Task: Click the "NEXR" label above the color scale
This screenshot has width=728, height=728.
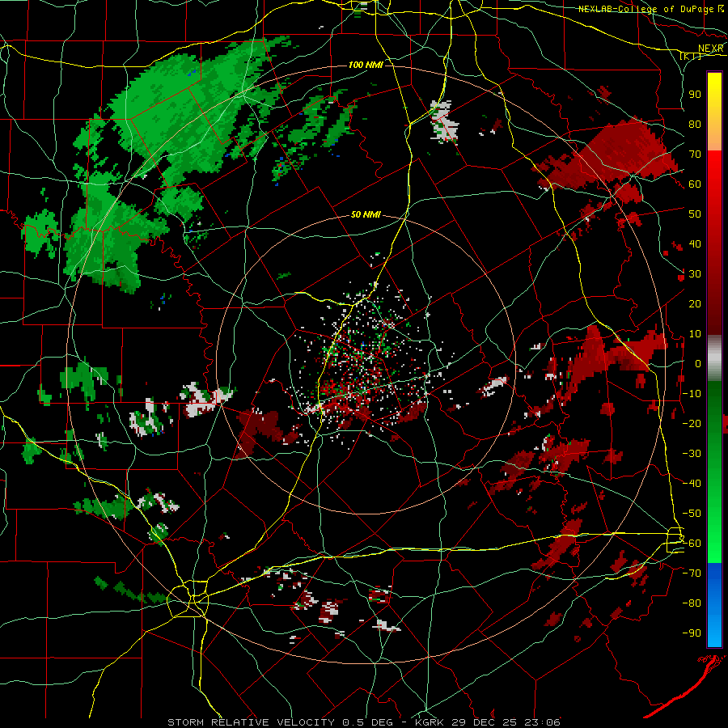Action: tap(711, 49)
